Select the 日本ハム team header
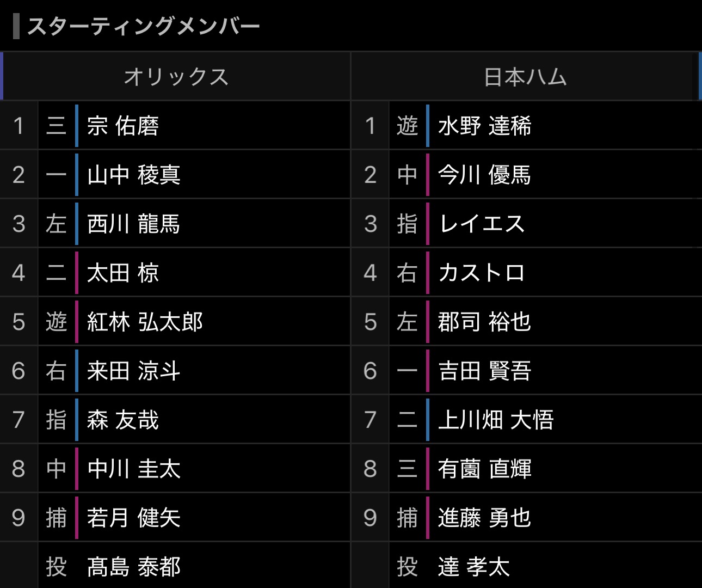 coord(525,77)
